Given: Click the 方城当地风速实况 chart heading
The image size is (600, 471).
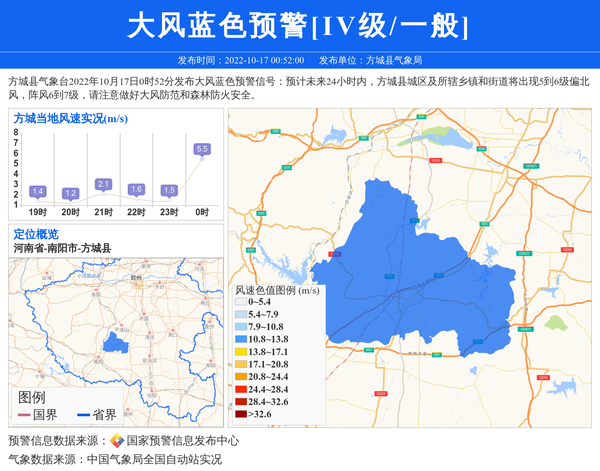Looking at the screenshot, I should 70,118.
